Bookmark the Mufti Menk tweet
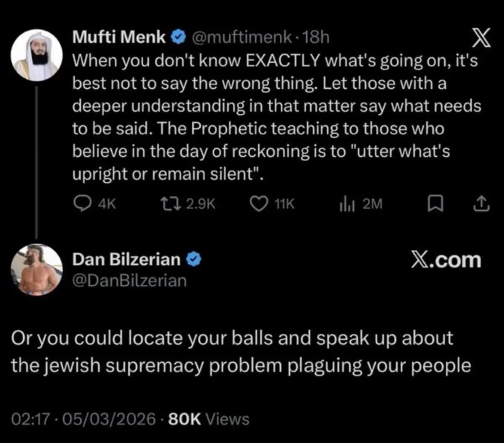This screenshot has width=504, height=443. [x=433, y=204]
